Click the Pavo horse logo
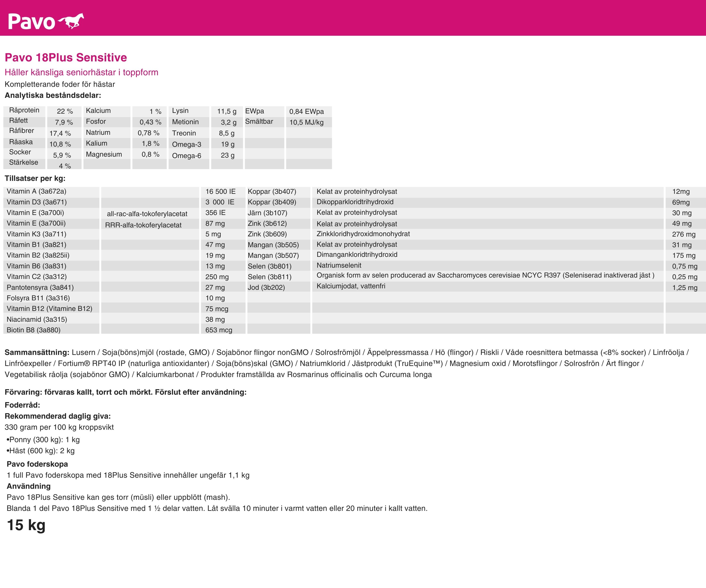706x588 pixels. pyautogui.click(x=46, y=21)
